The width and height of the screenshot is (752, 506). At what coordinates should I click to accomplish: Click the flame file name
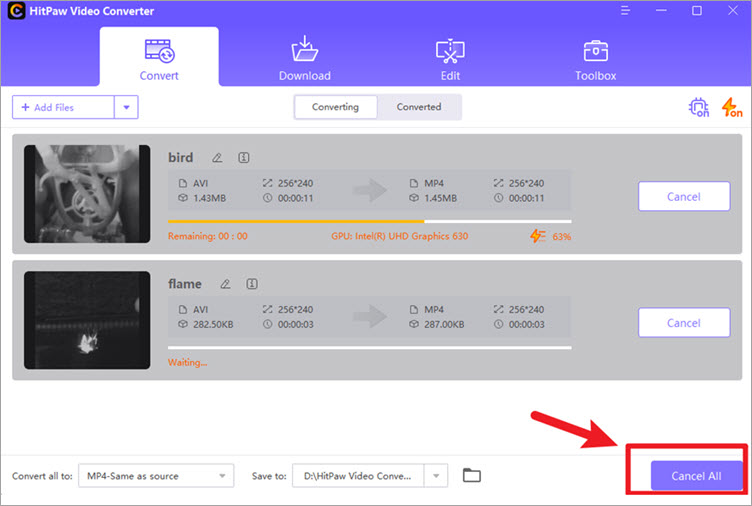[x=185, y=284]
